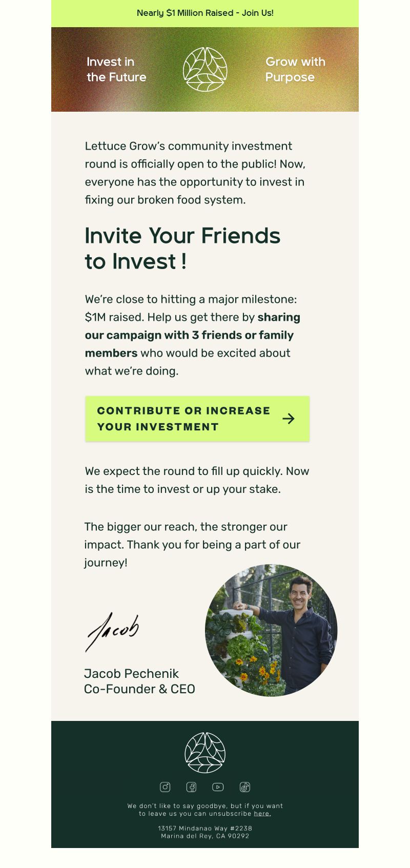Click the 'Grow with Purpose' header text

(295, 69)
